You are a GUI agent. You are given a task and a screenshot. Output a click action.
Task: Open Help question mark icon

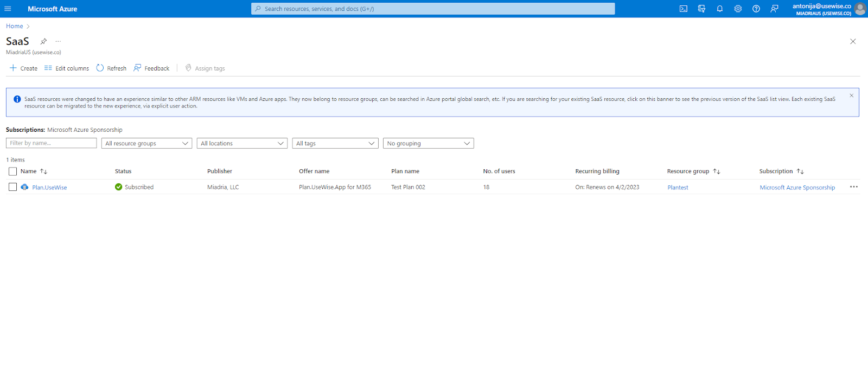click(x=756, y=9)
